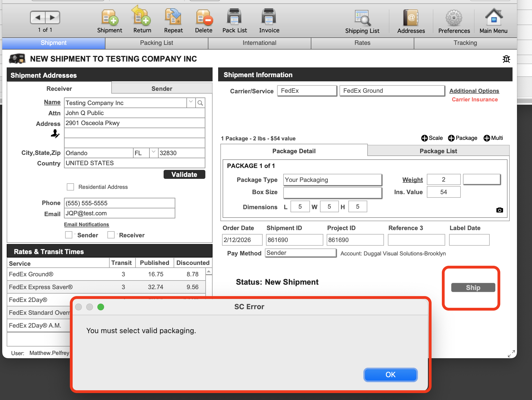532x400 pixels.
Task: Search receiver name with magnifier icon
Action: [200, 103]
